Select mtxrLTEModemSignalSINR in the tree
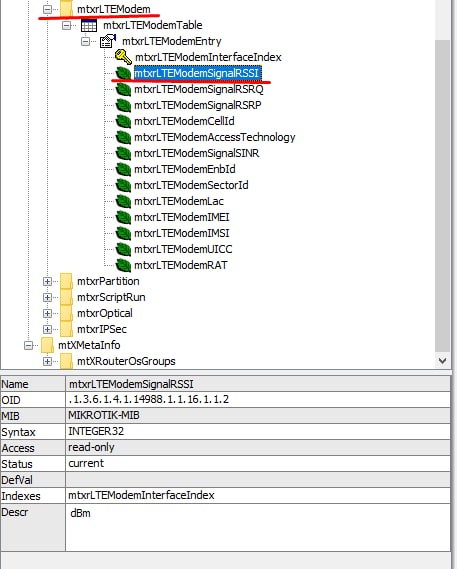The image size is (457, 569). coord(197,153)
